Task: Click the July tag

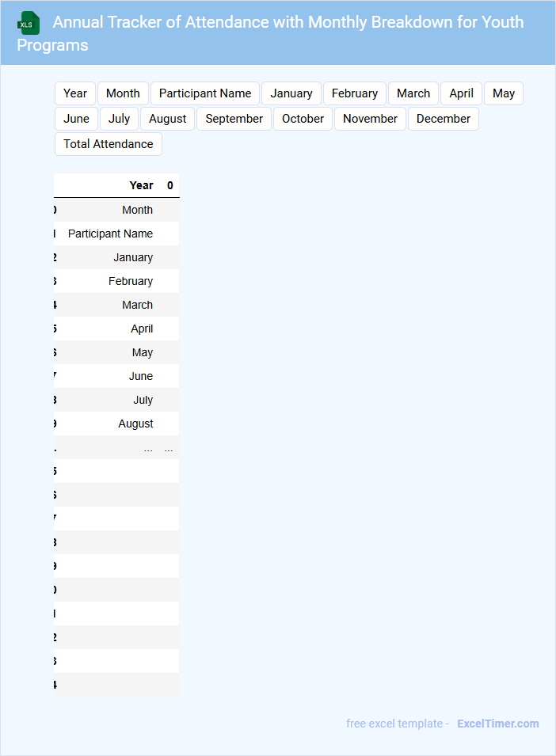Action: click(120, 119)
